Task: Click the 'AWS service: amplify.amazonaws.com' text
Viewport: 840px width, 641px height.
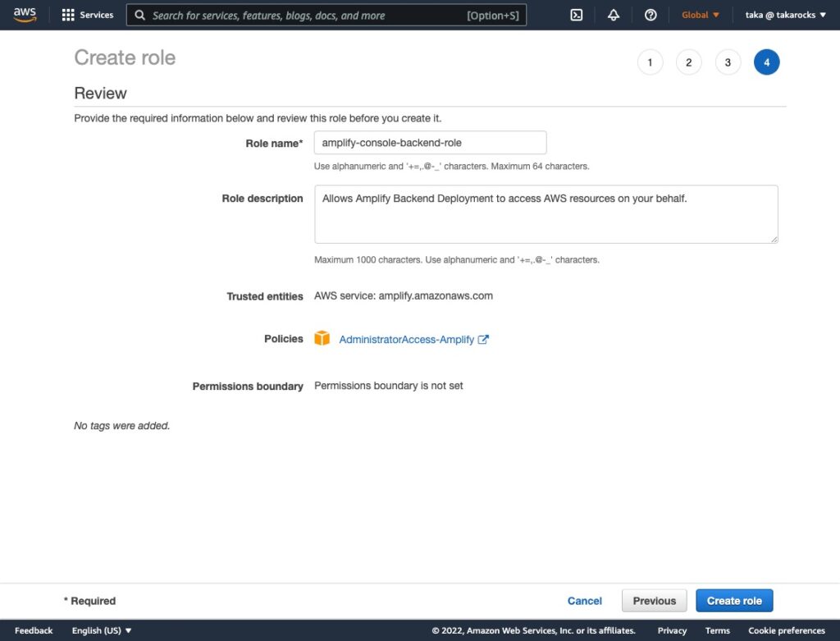Action: coord(404,295)
